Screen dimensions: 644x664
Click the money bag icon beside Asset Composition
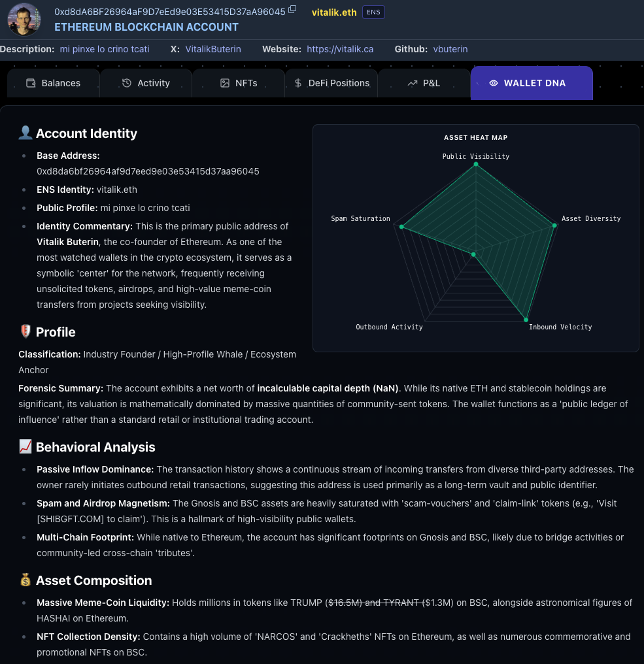pyautogui.click(x=25, y=580)
